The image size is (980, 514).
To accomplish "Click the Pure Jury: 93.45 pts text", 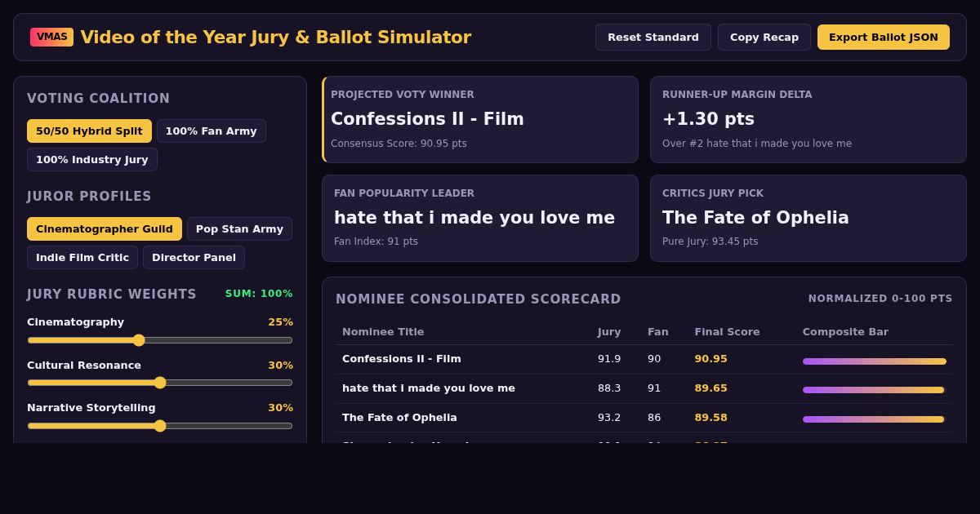I will coord(710,241).
